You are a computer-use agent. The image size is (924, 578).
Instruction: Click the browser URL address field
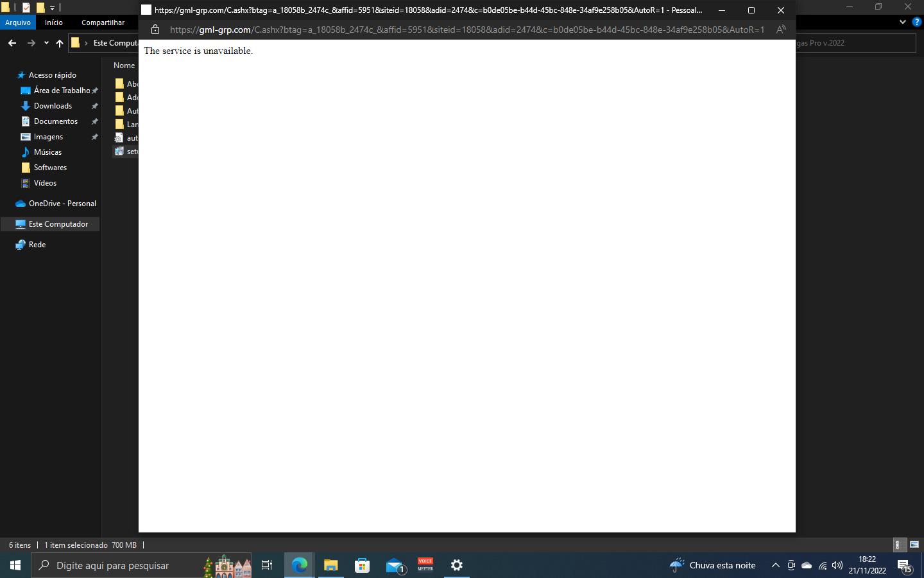[466, 30]
